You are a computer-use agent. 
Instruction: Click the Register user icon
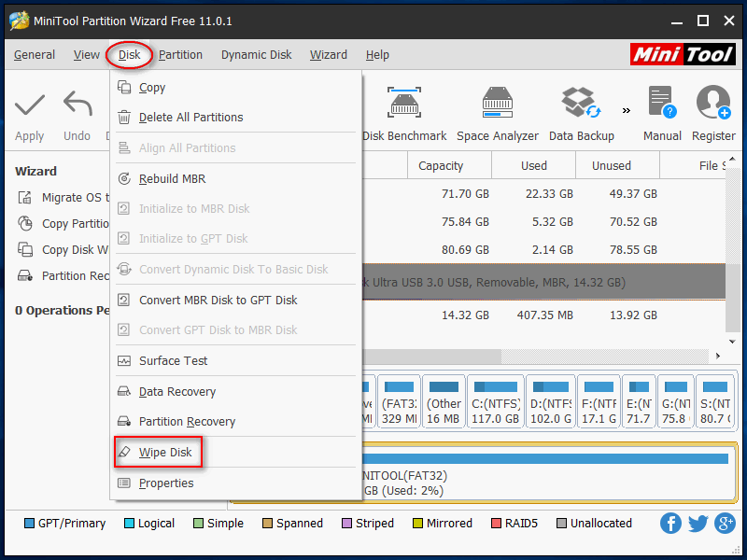pyautogui.click(x=713, y=102)
